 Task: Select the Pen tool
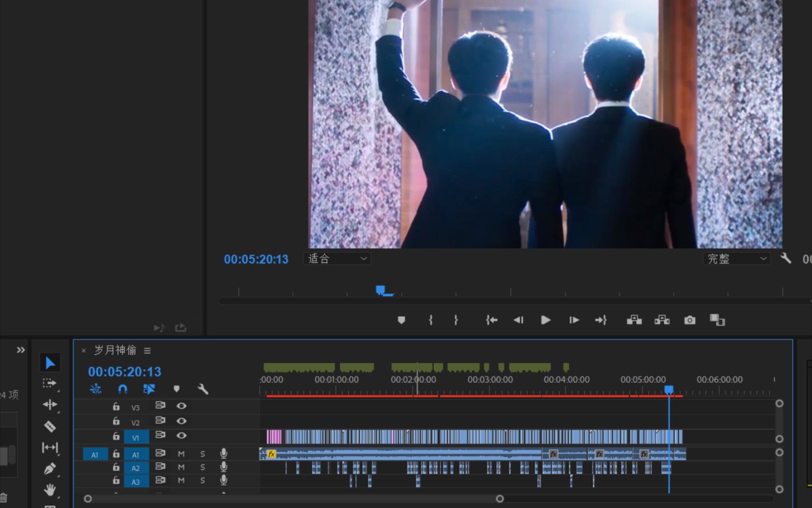49,468
